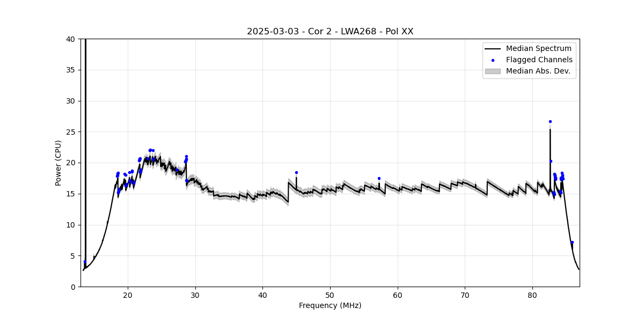Click the highest flagged point near 82.6 MHz
Viewport: 644px width, 322px height.
point(550,121)
